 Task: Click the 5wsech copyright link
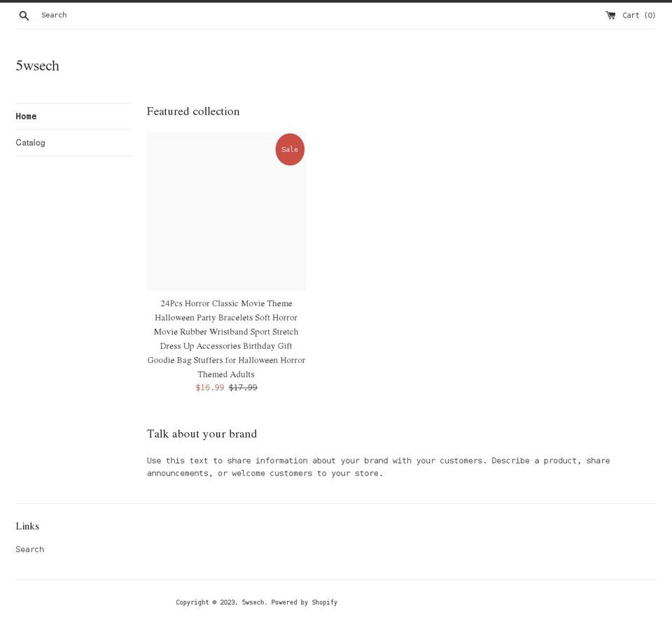coord(253,602)
